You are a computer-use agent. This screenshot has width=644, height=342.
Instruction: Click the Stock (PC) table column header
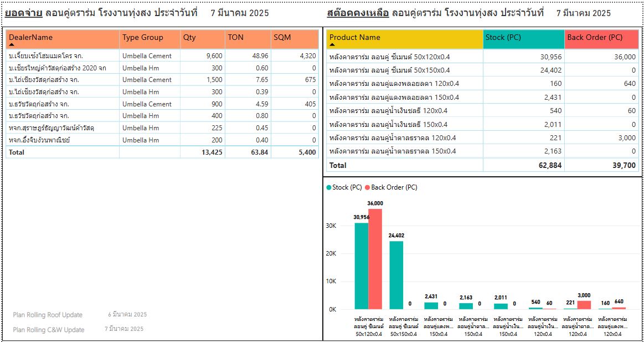click(502, 38)
